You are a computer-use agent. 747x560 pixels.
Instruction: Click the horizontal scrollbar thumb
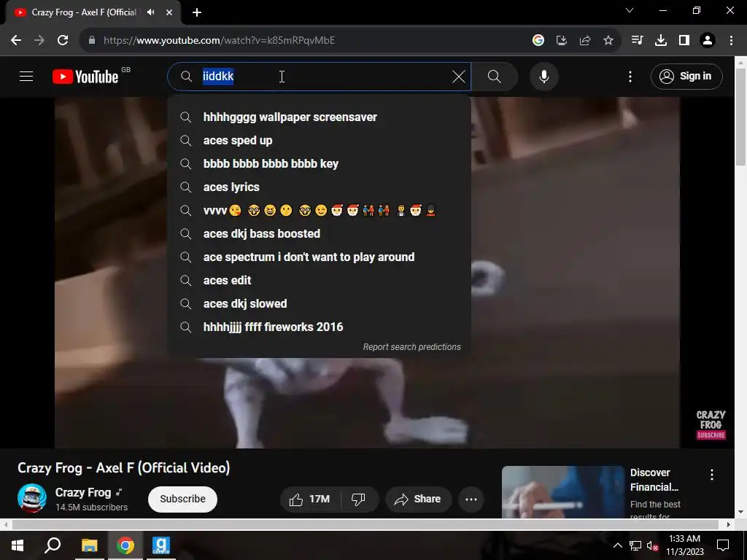click(365, 524)
